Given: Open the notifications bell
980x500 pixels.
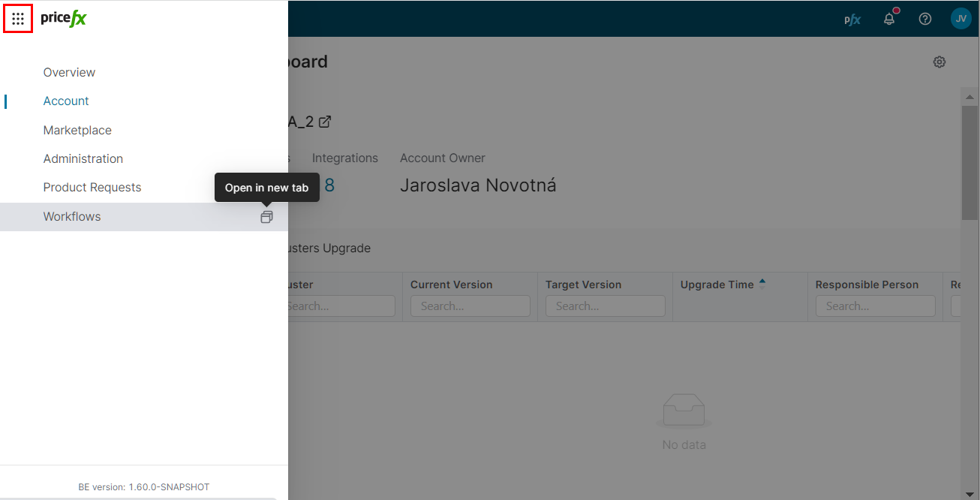Looking at the screenshot, I should tap(889, 20).
